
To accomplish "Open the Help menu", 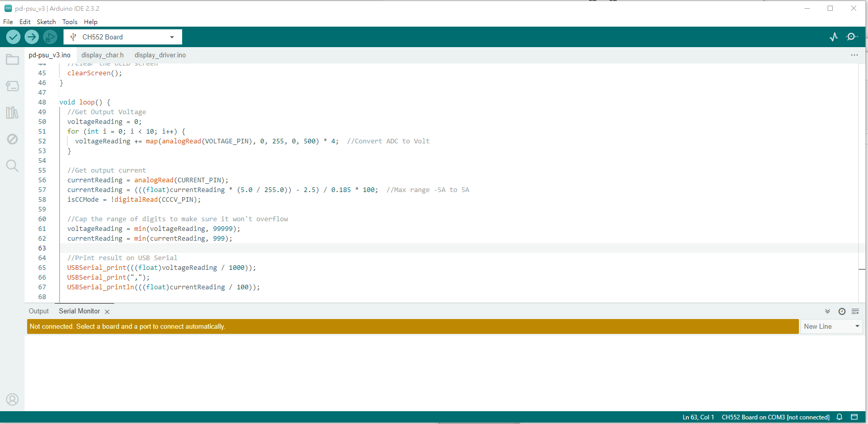I will coord(91,22).
